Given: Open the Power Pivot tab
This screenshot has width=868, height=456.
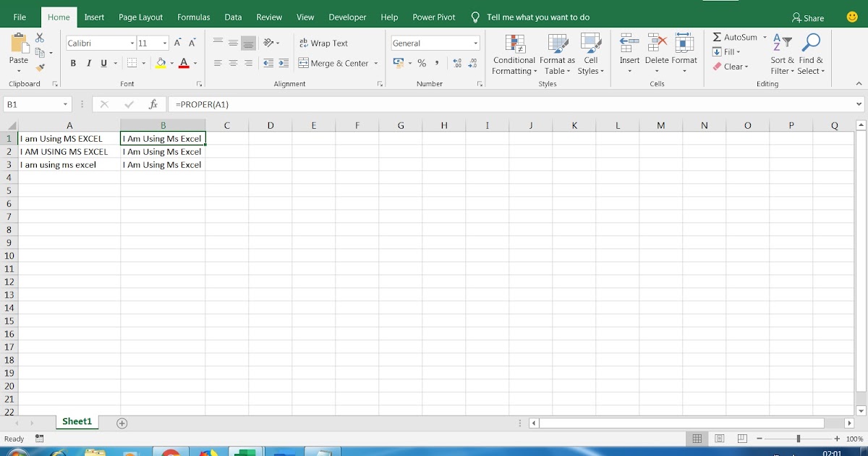Looking at the screenshot, I should (433, 17).
